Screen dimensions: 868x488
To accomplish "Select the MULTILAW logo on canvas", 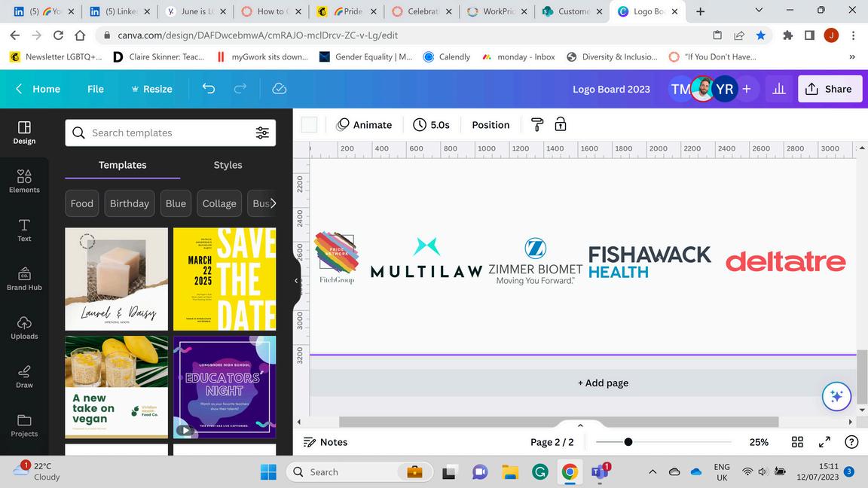I will 426,258.
